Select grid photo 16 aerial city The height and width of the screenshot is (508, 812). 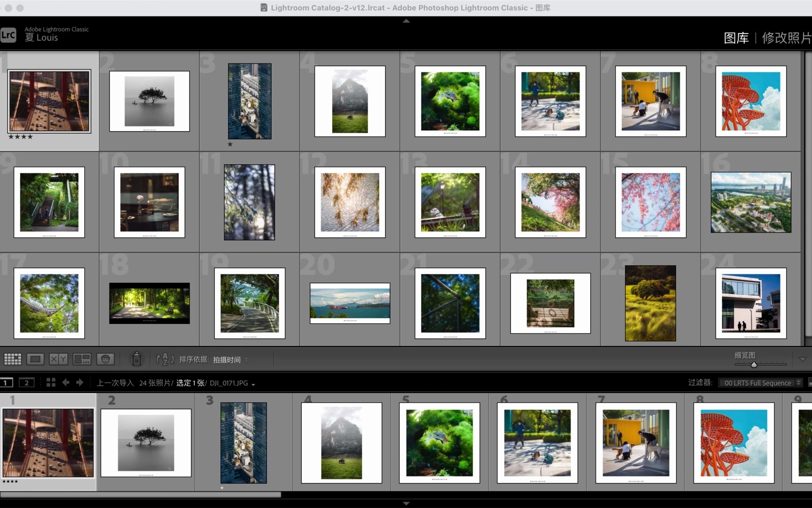click(751, 202)
